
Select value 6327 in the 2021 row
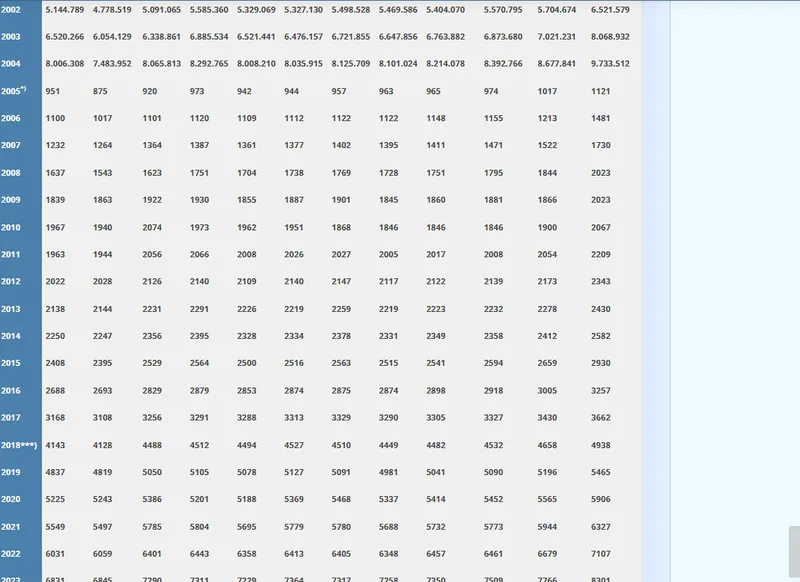[x=600, y=526]
